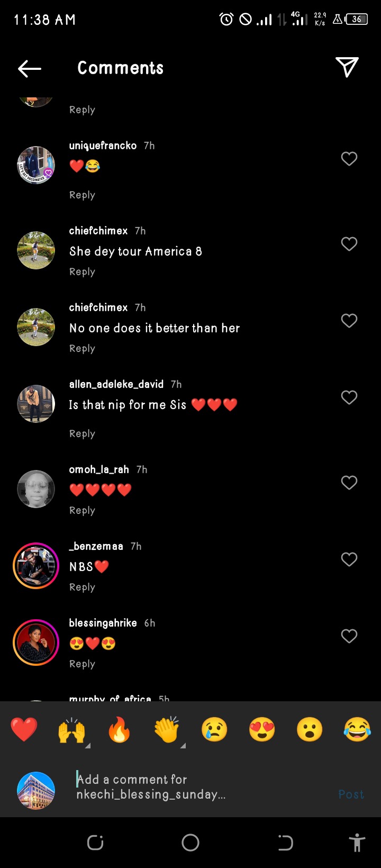The width and height of the screenshot is (381, 868).
Task: Like allen_adeleke_david's comment
Action: pyautogui.click(x=349, y=397)
